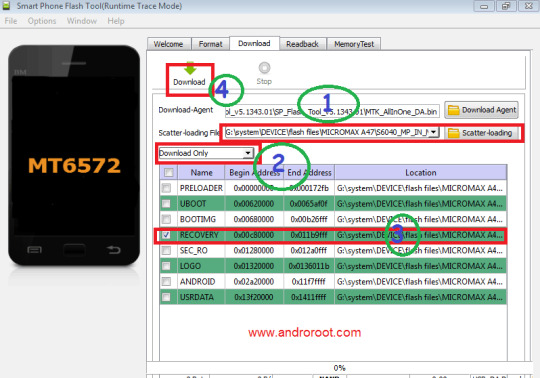Toggle the select-all header checkbox

[x=169, y=172]
